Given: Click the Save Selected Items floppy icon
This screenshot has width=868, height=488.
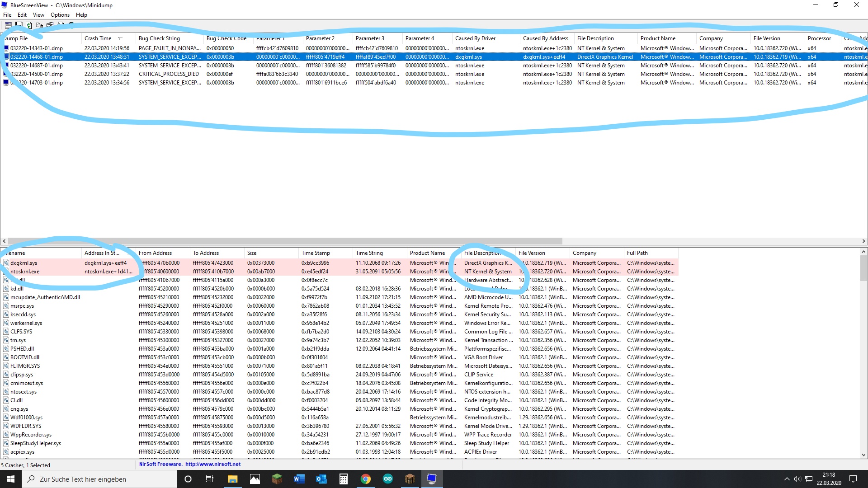Looking at the screenshot, I should [19, 24].
